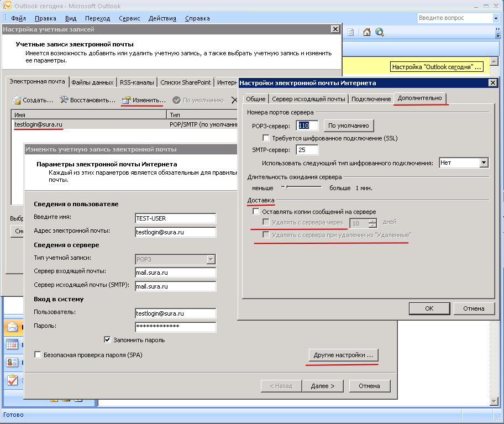Click the Другие настройки button

pyautogui.click(x=343, y=355)
